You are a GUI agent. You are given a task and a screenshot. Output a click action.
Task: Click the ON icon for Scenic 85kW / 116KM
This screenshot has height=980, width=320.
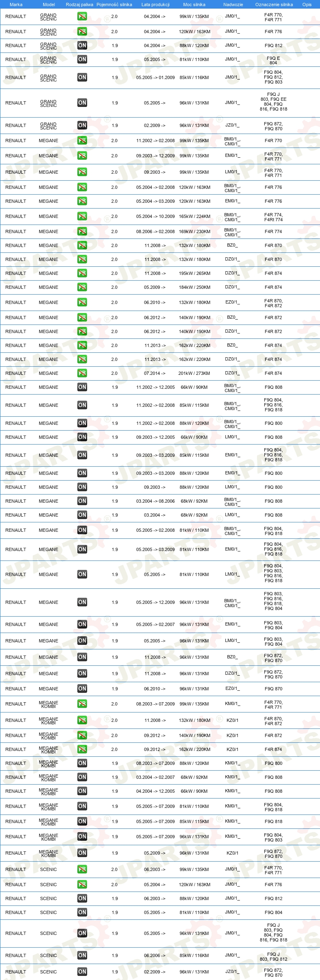pos(82,955)
